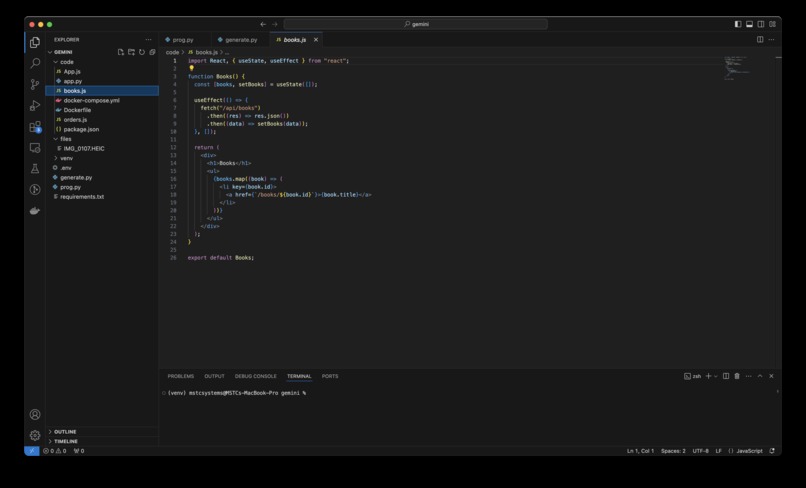This screenshot has width=806, height=488.
Task: Go forward with the navigation arrow
Action: tap(274, 24)
